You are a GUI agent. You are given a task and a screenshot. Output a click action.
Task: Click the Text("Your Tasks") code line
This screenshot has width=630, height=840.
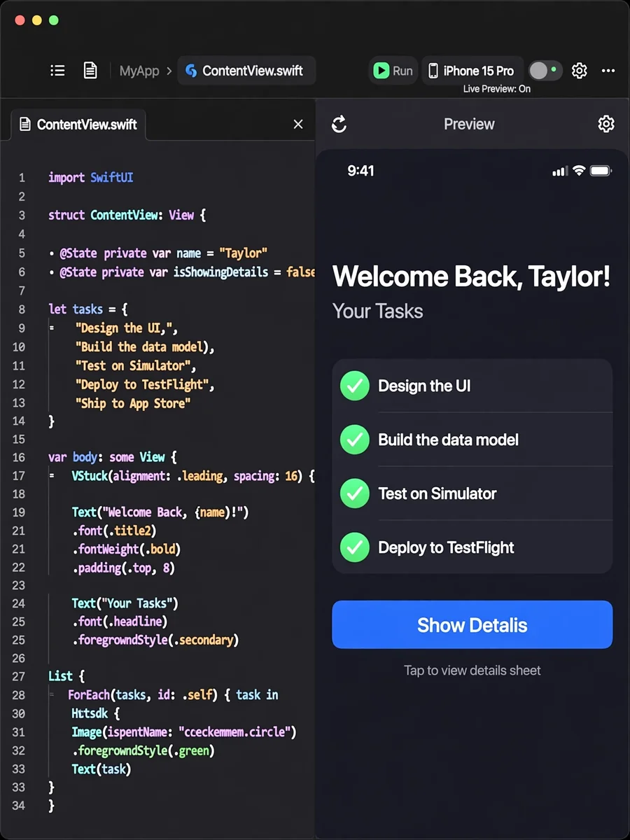click(x=125, y=603)
